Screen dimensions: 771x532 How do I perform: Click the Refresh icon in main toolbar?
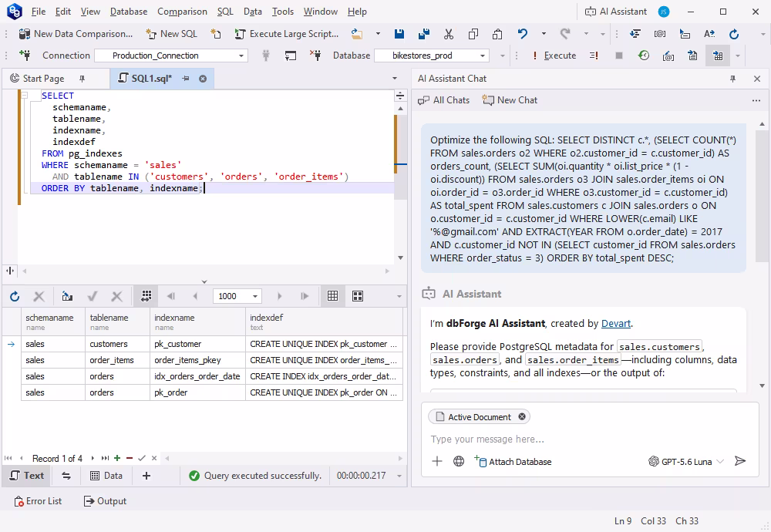coord(734,34)
